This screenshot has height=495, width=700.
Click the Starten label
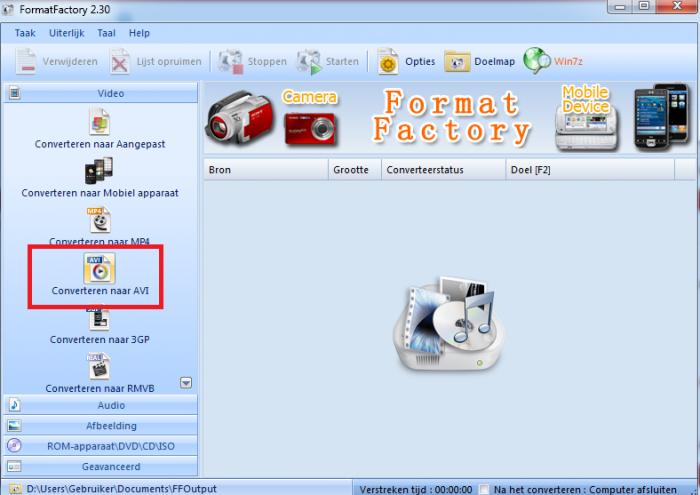coord(342,62)
